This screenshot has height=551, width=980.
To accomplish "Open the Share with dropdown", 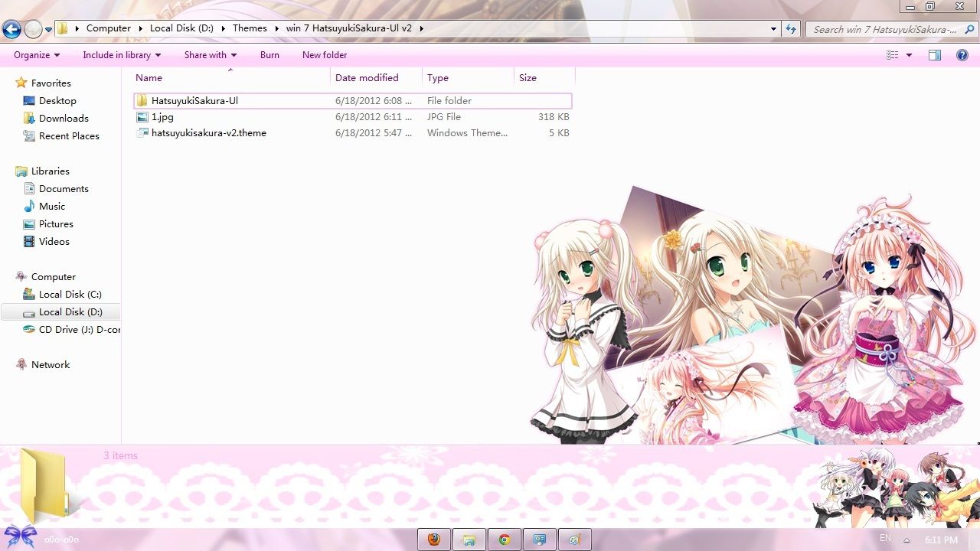I will 210,55.
